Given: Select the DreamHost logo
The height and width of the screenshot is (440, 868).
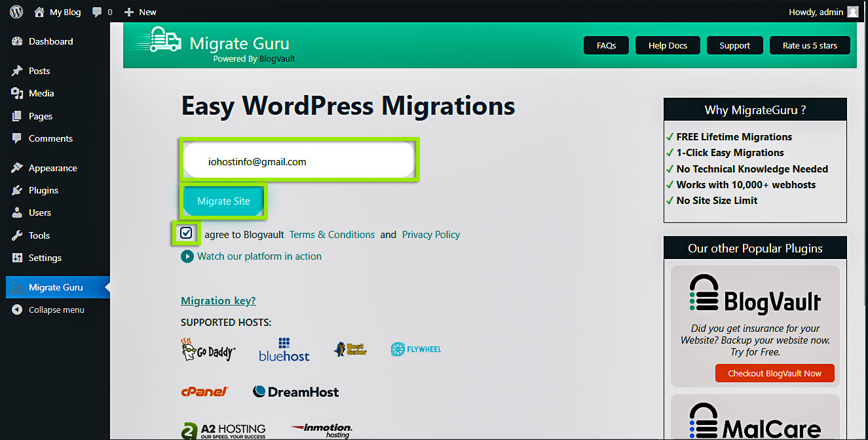Looking at the screenshot, I should 295,391.
